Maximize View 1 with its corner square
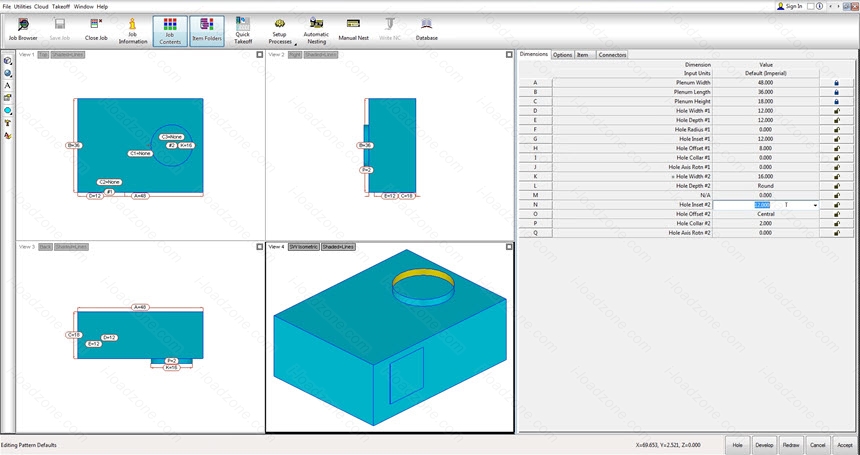Screen dimensions: 860x455 pos(259,55)
